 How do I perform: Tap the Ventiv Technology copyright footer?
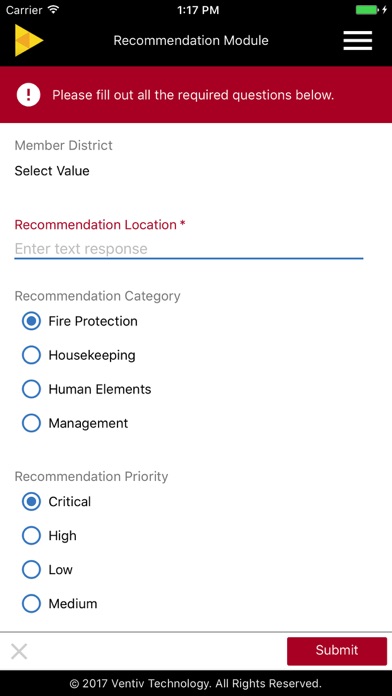pos(196,683)
